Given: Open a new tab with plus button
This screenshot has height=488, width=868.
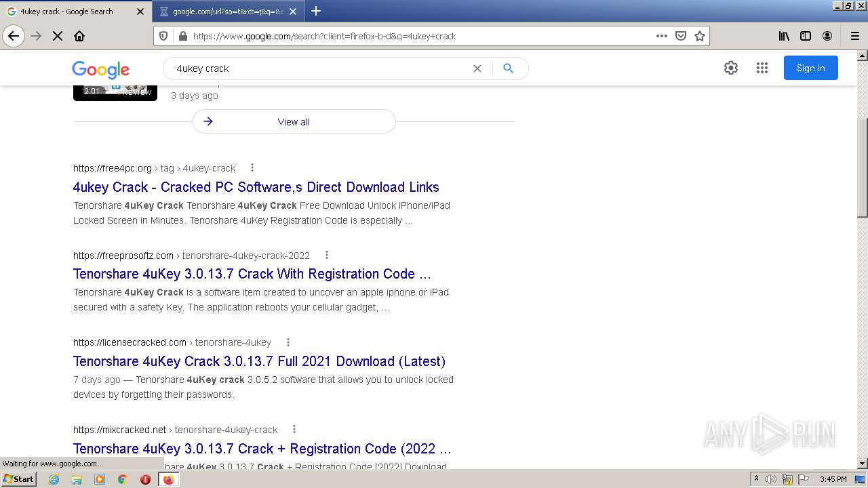Looking at the screenshot, I should pyautogui.click(x=316, y=11).
